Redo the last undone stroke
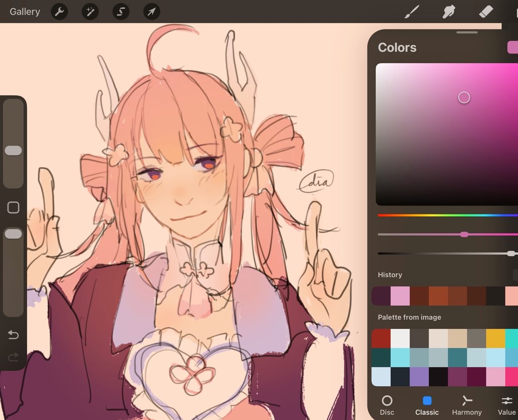The image size is (518, 420). [x=13, y=357]
